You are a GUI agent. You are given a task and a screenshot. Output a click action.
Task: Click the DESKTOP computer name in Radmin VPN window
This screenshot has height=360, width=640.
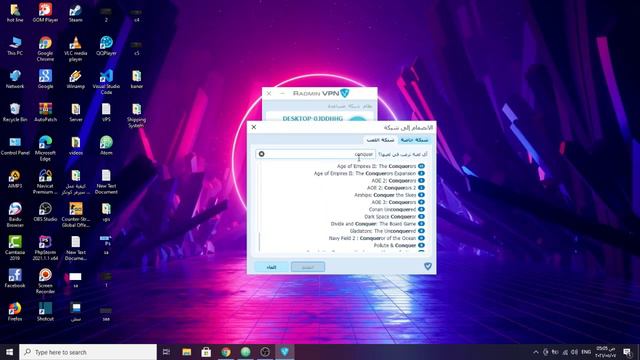[313, 119]
